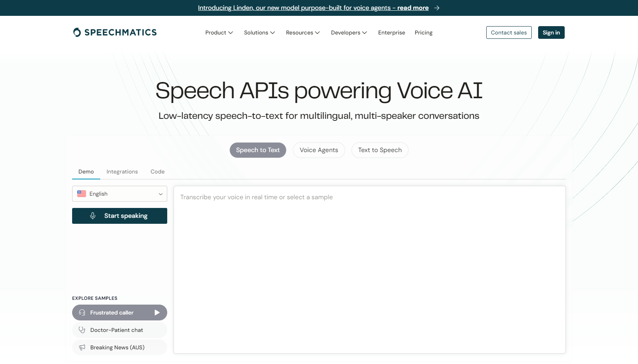Click the 'Low-latency speech-to-text' subtitle text
The height and width of the screenshot is (364, 638).
(319, 116)
